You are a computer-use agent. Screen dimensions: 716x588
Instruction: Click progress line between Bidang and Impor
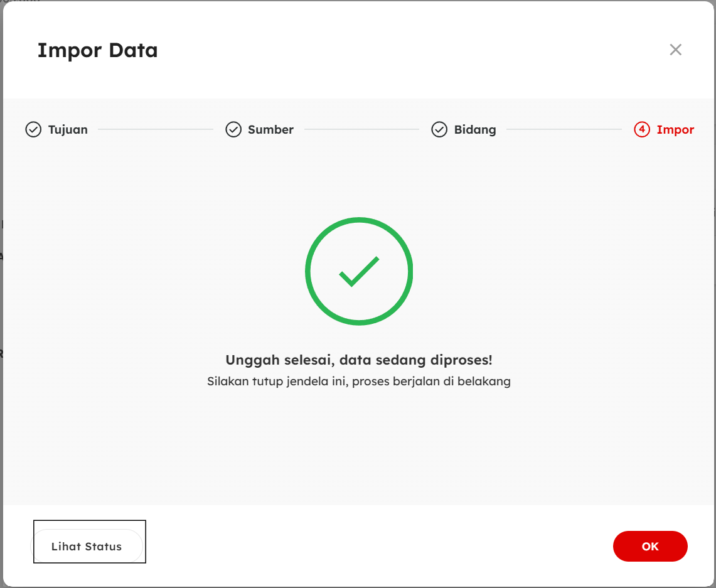(x=564, y=130)
